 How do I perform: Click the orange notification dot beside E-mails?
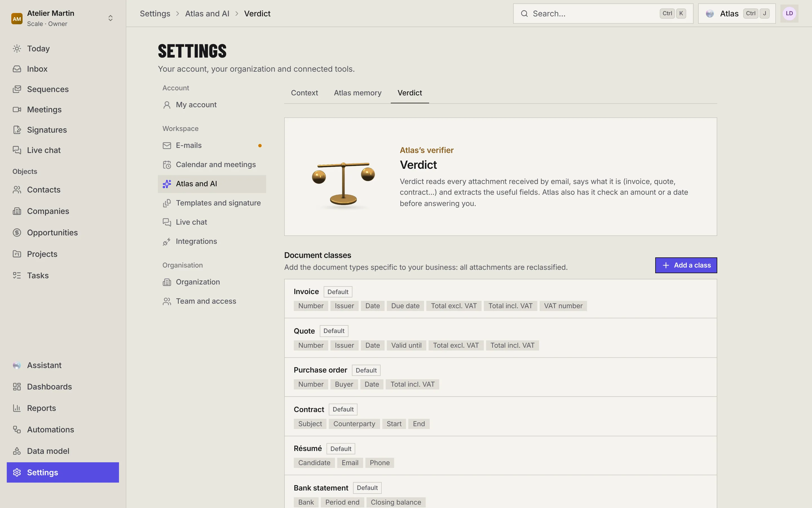click(x=260, y=145)
